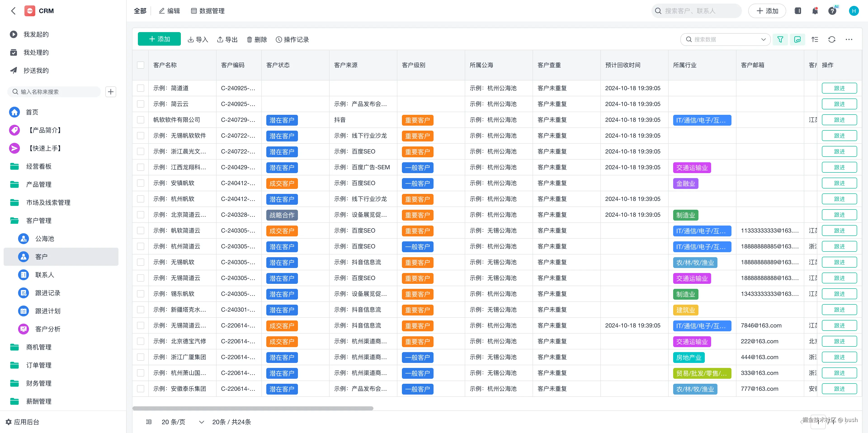Image resolution: width=868 pixels, height=433 pixels.
Task: Open the notification bell
Action: [x=815, y=11]
